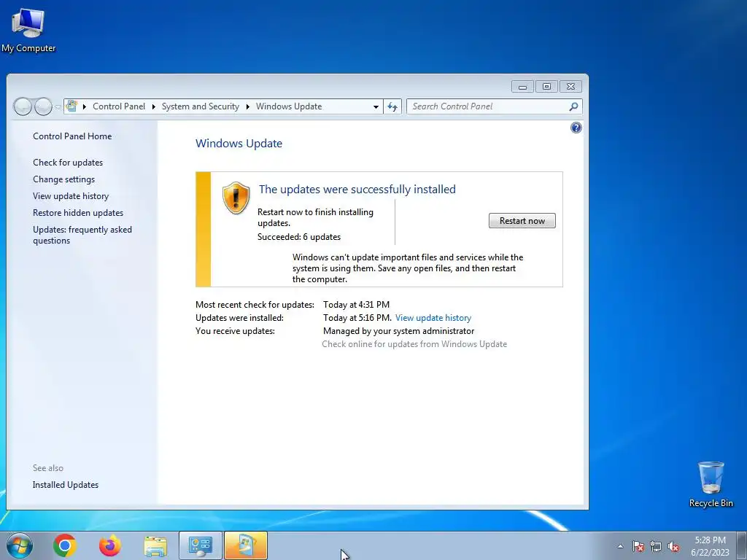The width and height of the screenshot is (747, 560).
Task: Launch Google Chrome from taskbar
Action: (65, 545)
